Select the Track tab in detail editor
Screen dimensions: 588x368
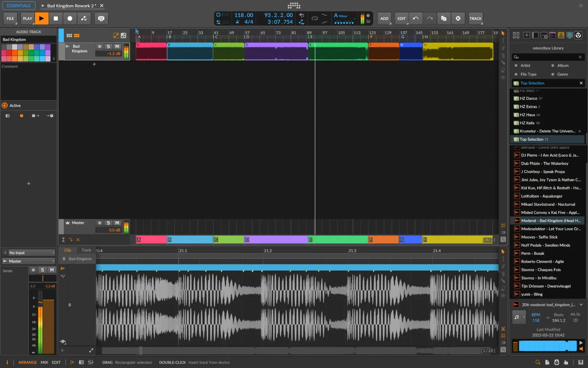click(86, 250)
